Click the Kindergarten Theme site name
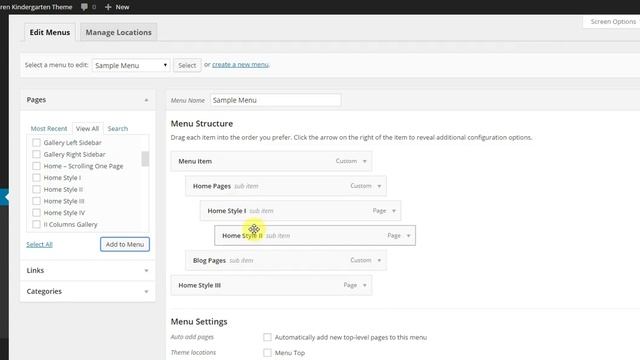 (x=36, y=7)
